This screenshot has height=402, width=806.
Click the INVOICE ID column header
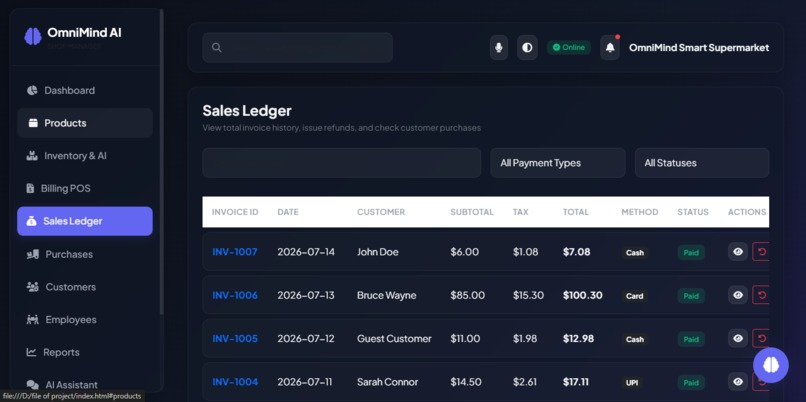coord(235,212)
